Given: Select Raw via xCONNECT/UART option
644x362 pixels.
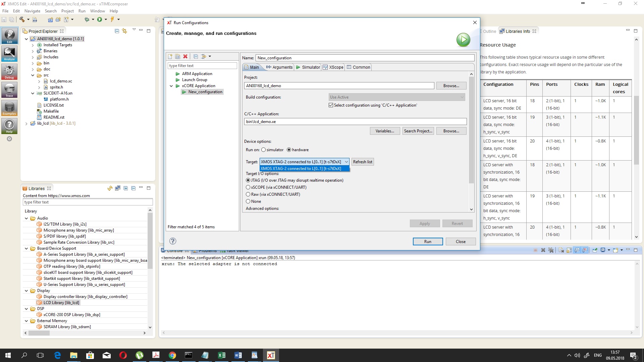Looking at the screenshot, I should (248, 194).
